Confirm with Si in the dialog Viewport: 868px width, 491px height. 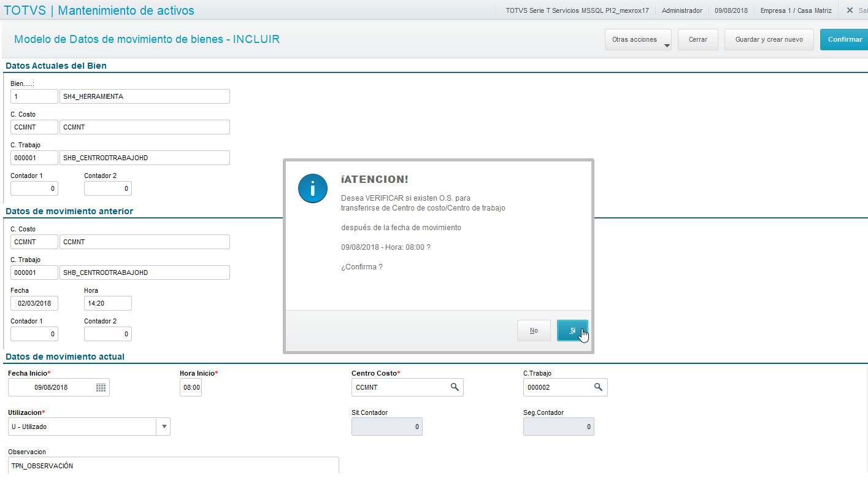coord(572,330)
